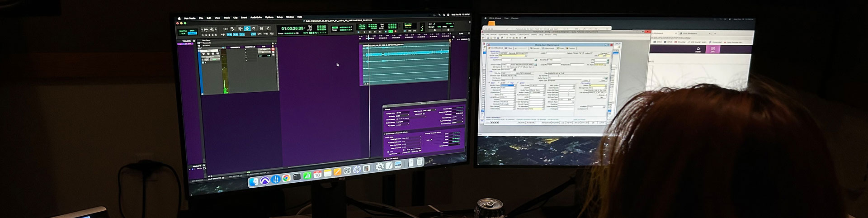The height and width of the screenshot is (218, 868).
Task: Open the Groups list options menu button
Action: click(204, 166)
